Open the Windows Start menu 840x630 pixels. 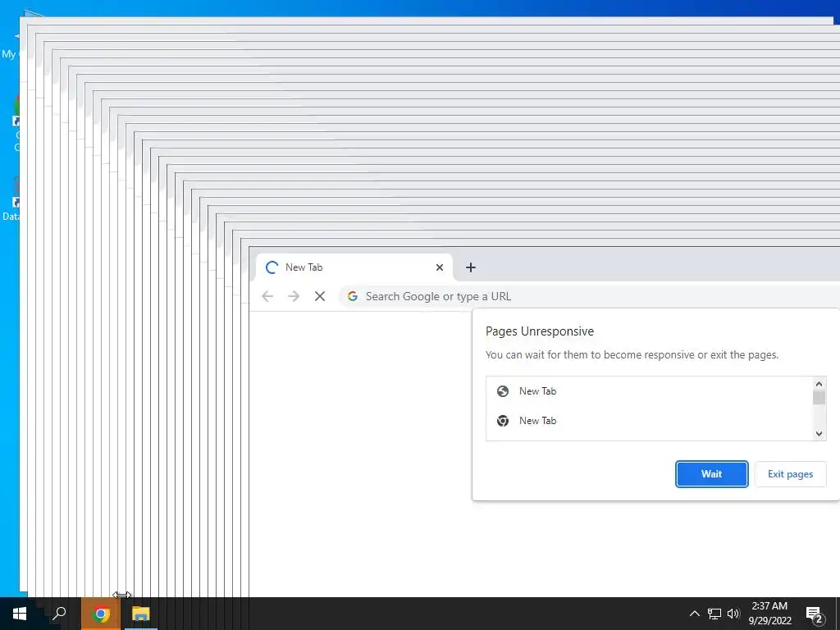[20, 614]
